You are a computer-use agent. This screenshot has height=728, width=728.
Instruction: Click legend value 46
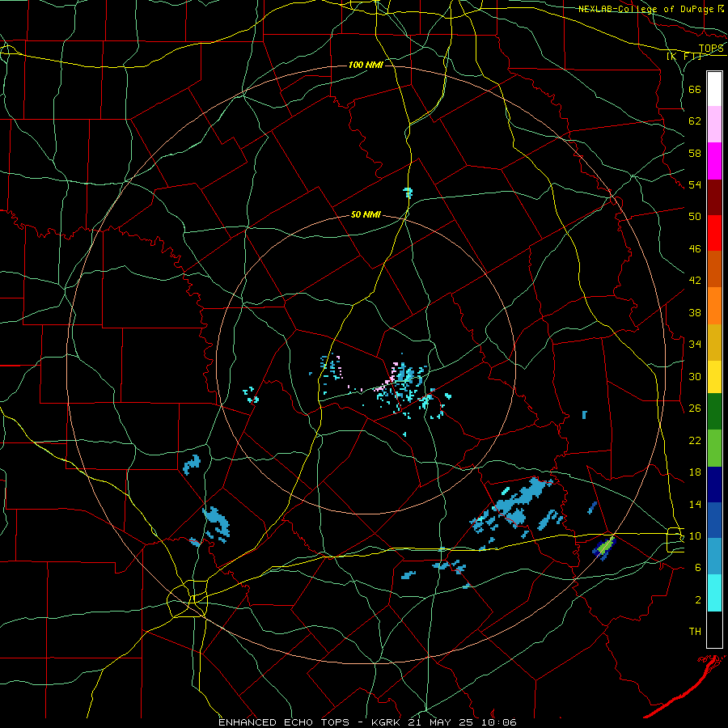point(695,248)
